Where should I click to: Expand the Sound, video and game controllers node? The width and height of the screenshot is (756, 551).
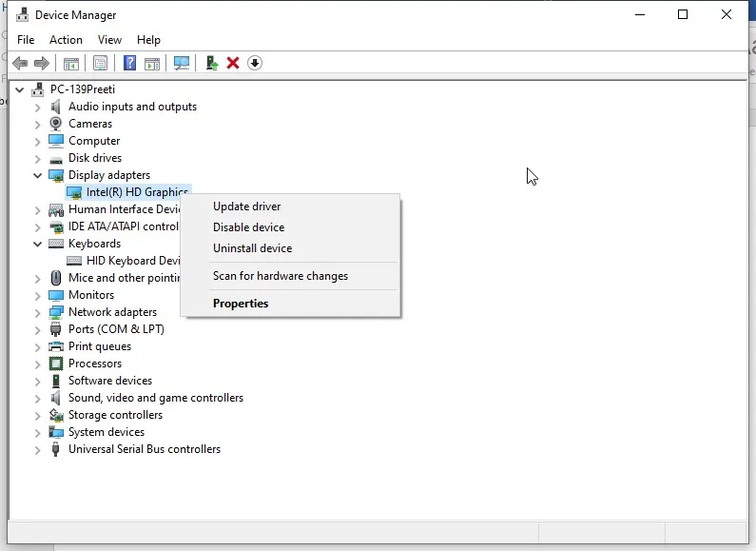coord(38,399)
